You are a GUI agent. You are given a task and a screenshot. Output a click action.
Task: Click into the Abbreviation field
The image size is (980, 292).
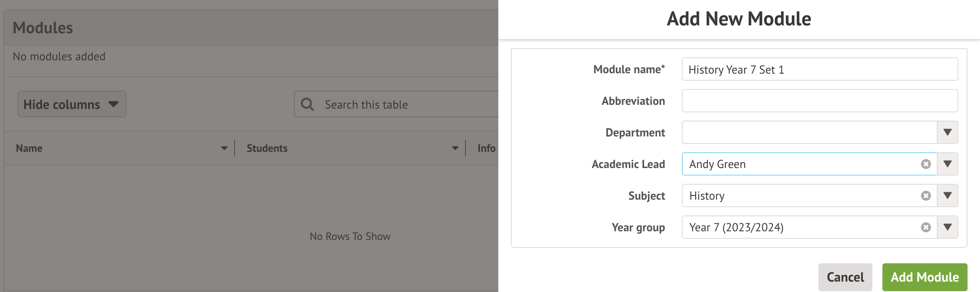click(x=819, y=101)
